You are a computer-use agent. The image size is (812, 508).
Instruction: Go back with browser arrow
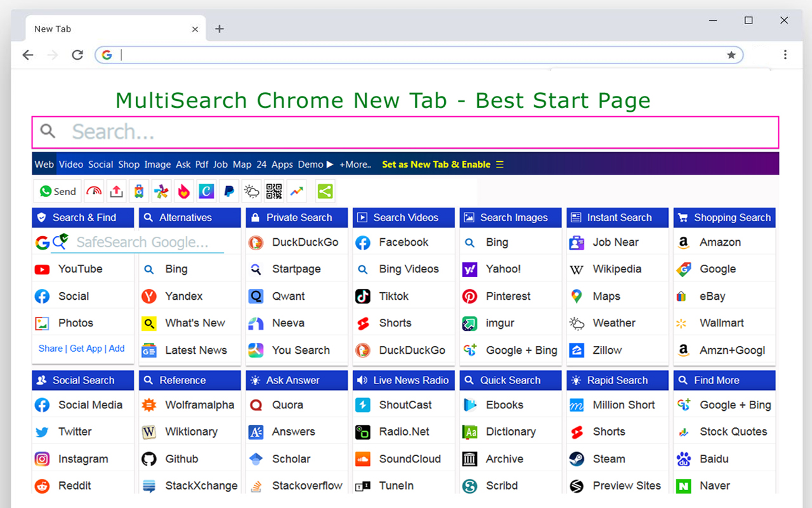(x=28, y=55)
